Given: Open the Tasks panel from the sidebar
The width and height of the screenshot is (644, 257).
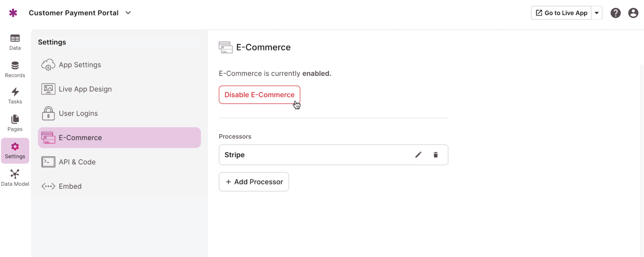Looking at the screenshot, I should (x=15, y=96).
